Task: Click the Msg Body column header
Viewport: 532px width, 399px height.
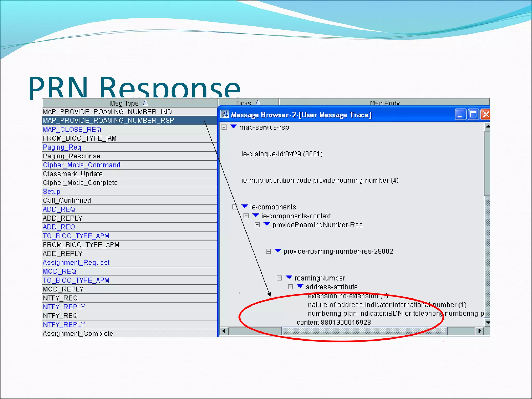Action: click(384, 102)
